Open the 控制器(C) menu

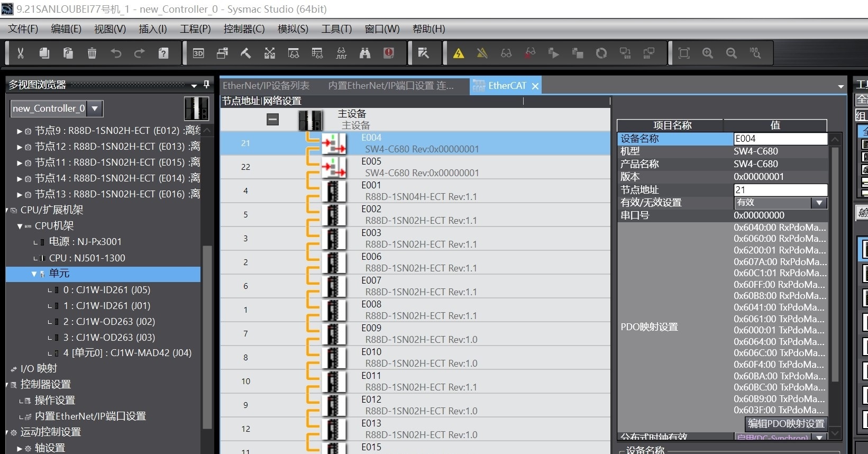[244, 29]
